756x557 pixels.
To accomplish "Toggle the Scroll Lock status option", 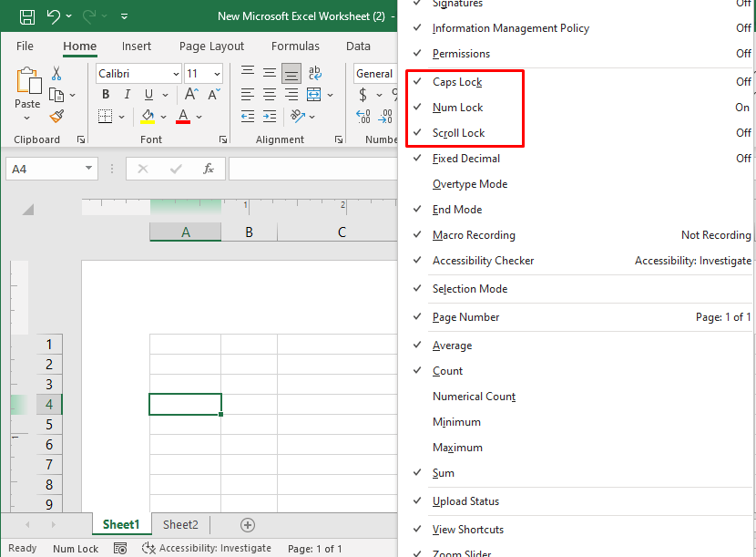I will [x=458, y=133].
